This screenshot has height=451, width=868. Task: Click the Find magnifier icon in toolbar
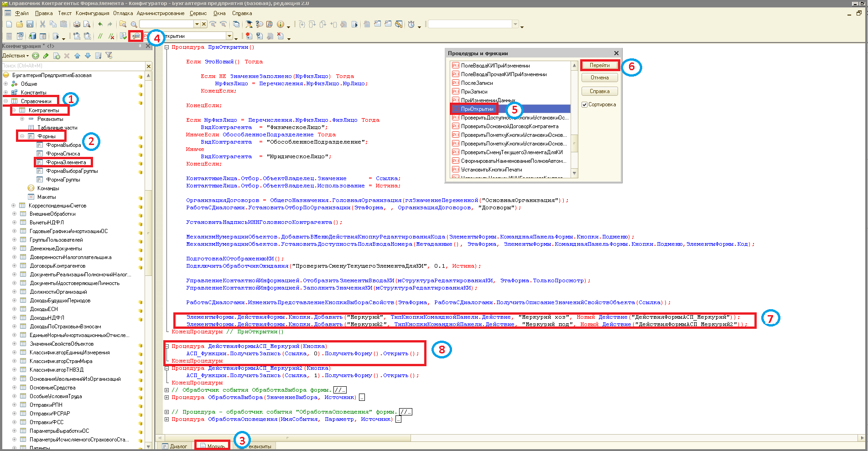pos(134,24)
